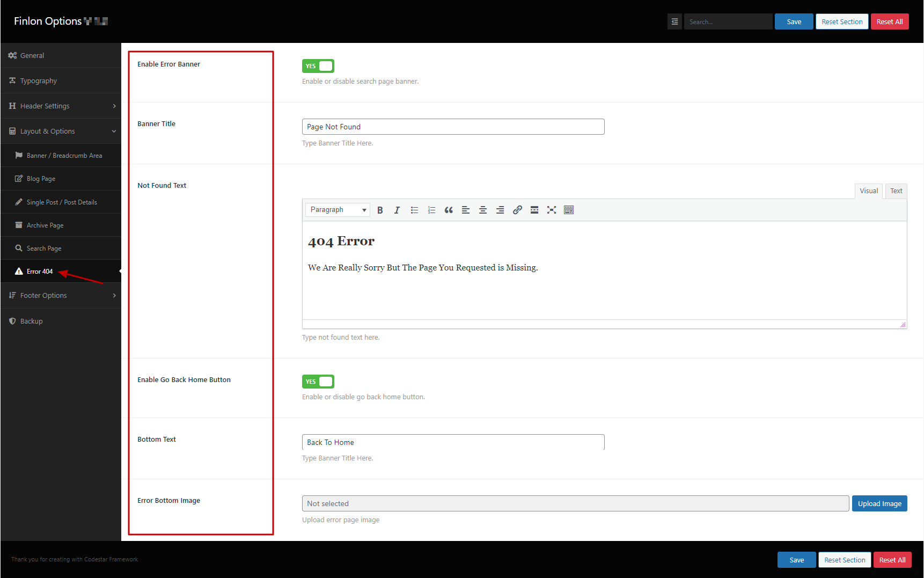
Task: Open the Paragraph format dropdown
Action: pyautogui.click(x=338, y=210)
